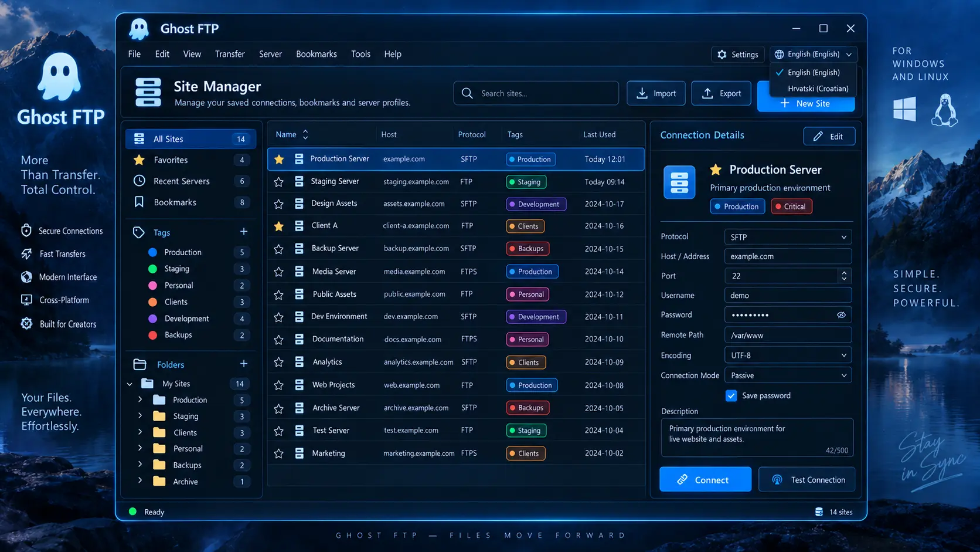This screenshot has height=552, width=980.
Task: Close the English language dropdown selector
Action: [x=814, y=55]
